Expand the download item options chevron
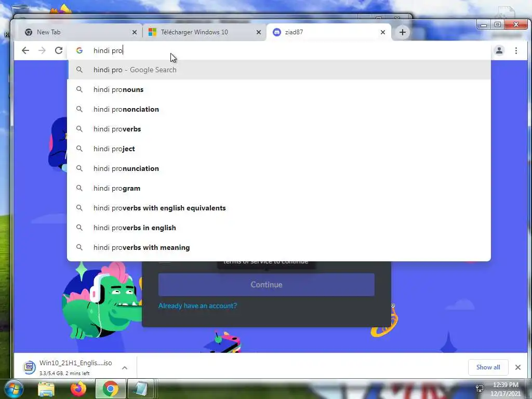This screenshot has width=532, height=399. tap(125, 368)
